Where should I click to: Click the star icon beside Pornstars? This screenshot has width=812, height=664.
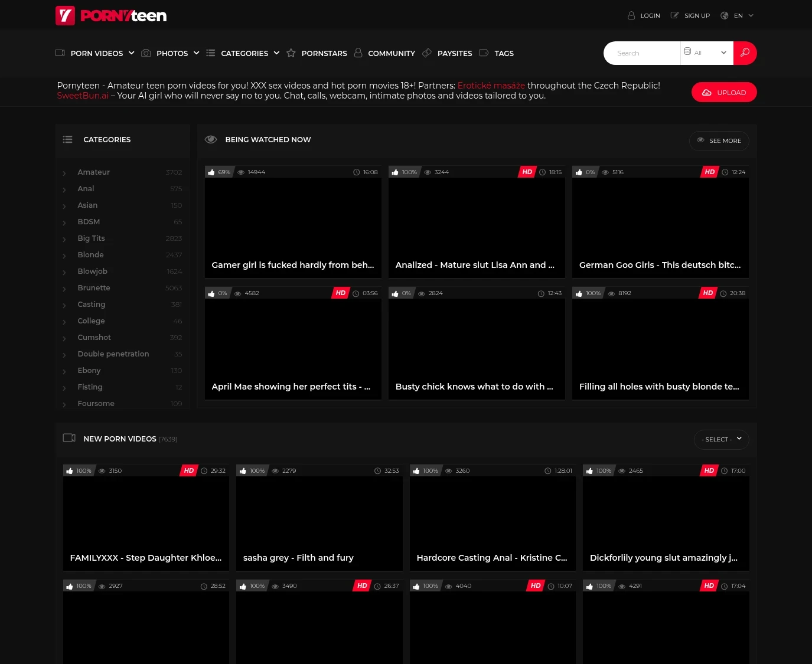[x=291, y=53]
